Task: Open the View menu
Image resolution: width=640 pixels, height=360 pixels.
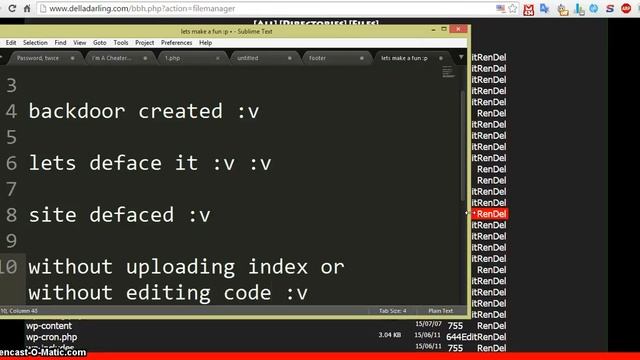Action: (80, 42)
